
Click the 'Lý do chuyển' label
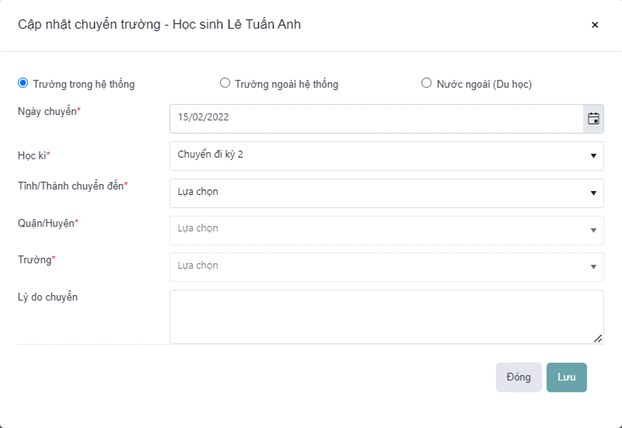[48, 298]
